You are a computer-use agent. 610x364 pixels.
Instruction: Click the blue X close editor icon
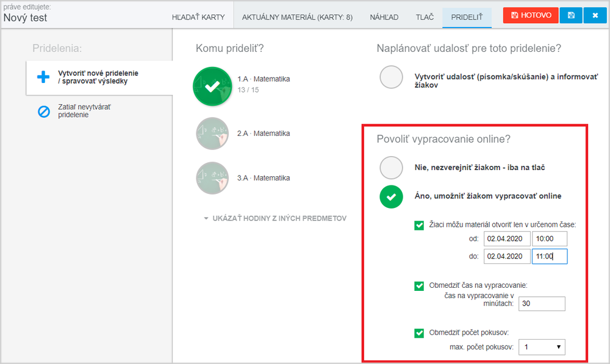coord(595,16)
